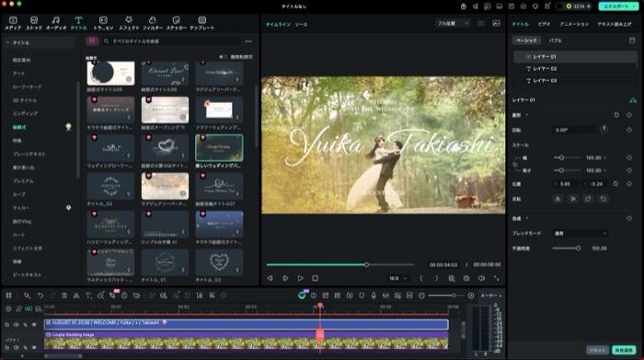Open the Templates (テンプレート) tab

pos(201,23)
